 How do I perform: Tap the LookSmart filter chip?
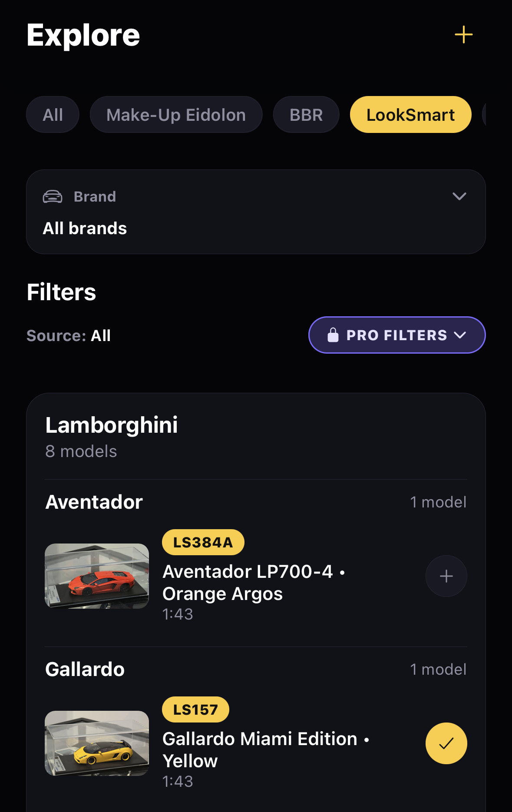tap(410, 115)
